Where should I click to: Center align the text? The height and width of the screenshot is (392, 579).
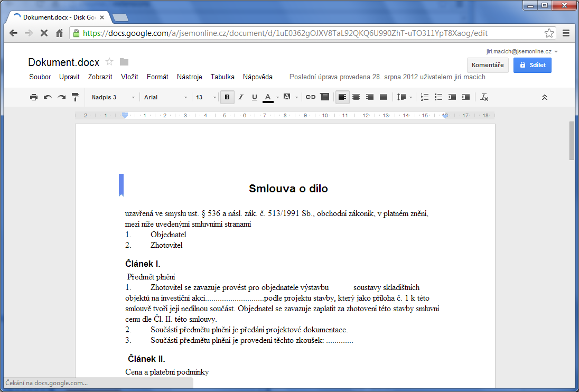click(356, 97)
